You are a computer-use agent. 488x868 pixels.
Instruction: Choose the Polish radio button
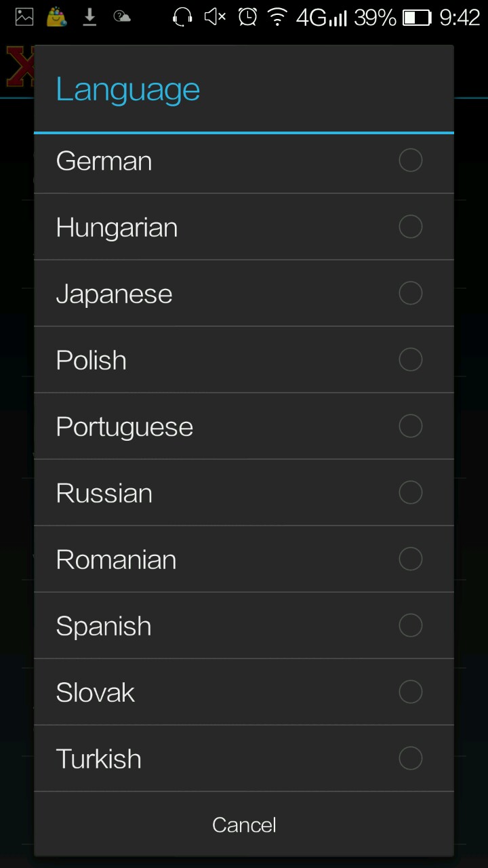click(410, 359)
